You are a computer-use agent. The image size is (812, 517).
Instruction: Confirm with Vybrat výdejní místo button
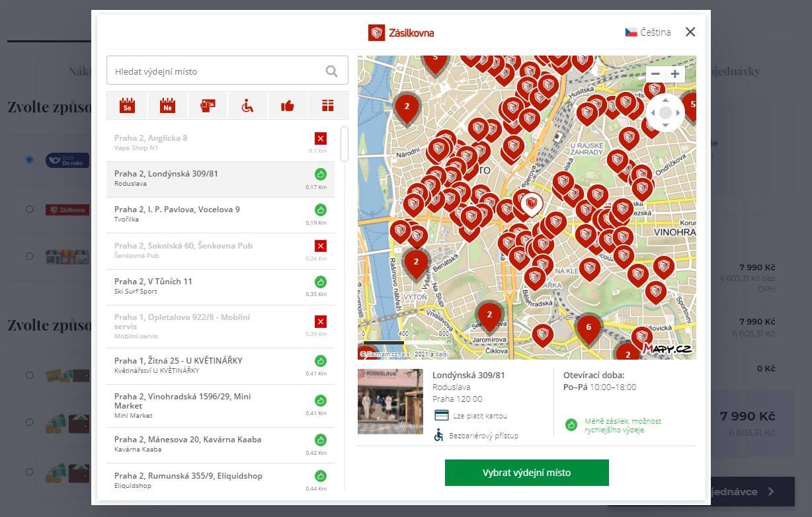[526, 473]
